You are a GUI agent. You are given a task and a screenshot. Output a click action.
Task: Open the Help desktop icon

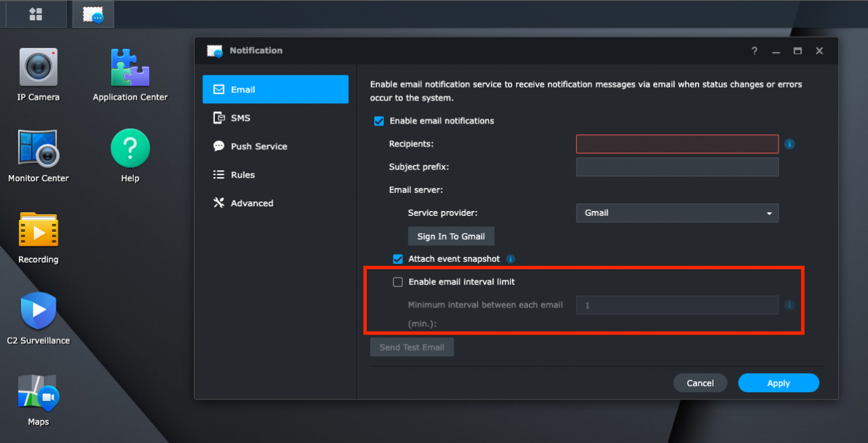(x=130, y=149)
